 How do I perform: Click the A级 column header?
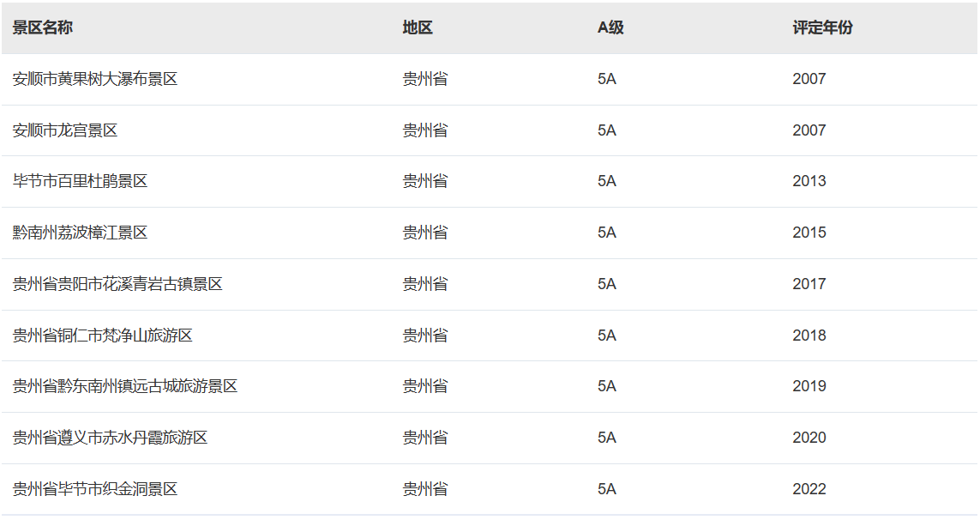click(x=610, y=27)
